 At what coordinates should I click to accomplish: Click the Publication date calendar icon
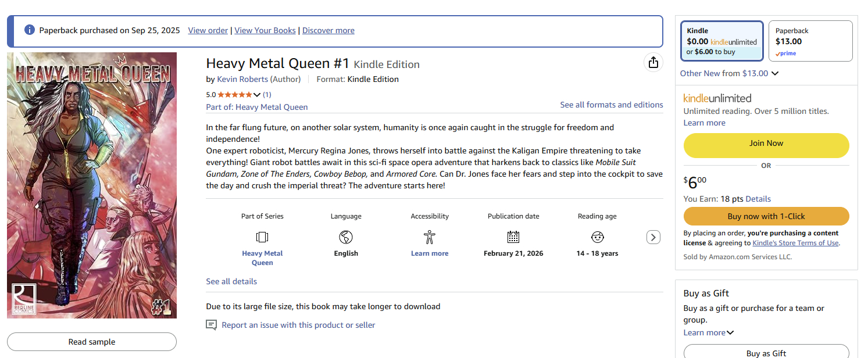coord(513,237)
